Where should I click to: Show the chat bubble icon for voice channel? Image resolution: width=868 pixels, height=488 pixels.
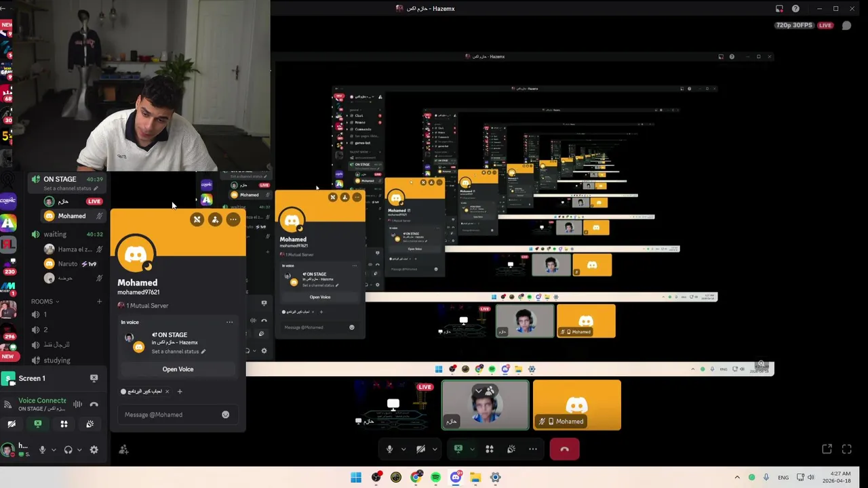coord(846,26)
